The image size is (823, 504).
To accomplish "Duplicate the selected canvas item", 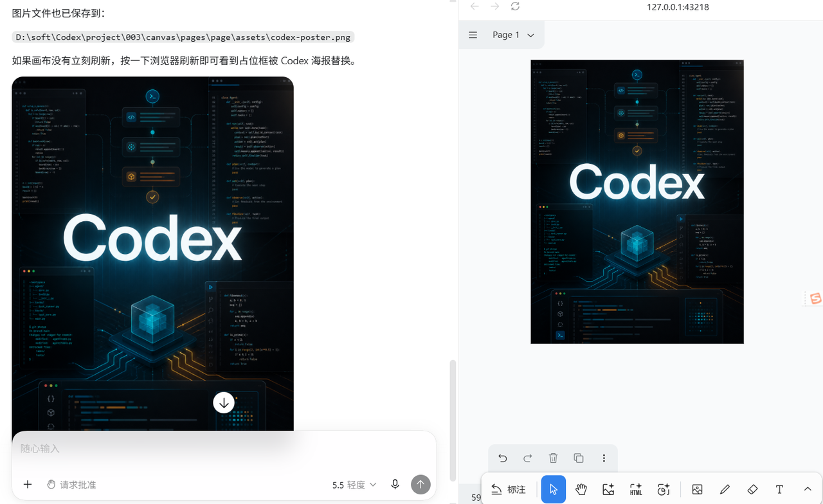I will [579, 458].
